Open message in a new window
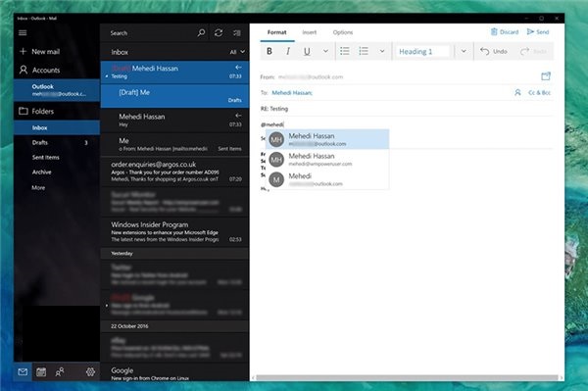Viewport: 588px width, 391px height. tap(546, 76)
